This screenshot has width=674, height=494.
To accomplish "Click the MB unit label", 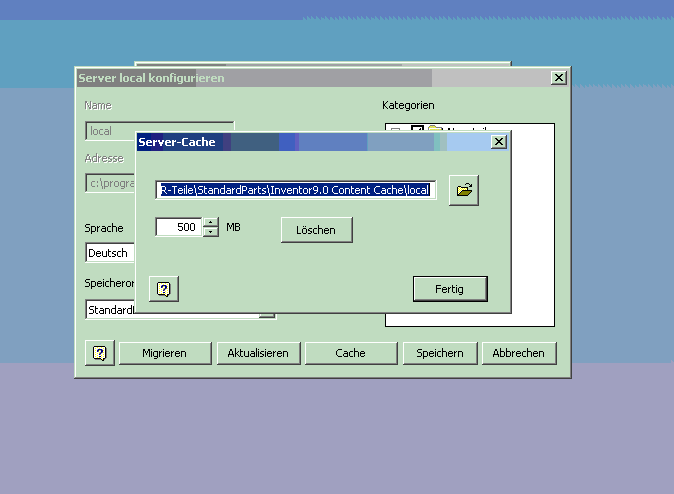I will click(x=233, y=227).
